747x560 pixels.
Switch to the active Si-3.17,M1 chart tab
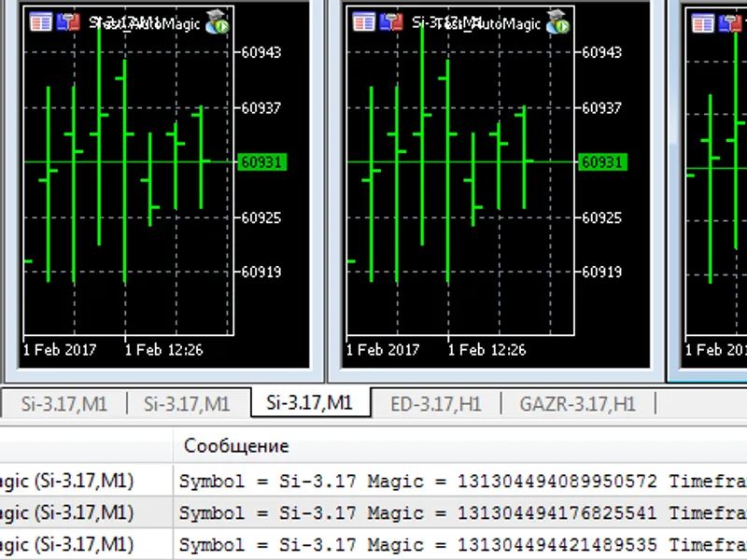pos(310,403)
